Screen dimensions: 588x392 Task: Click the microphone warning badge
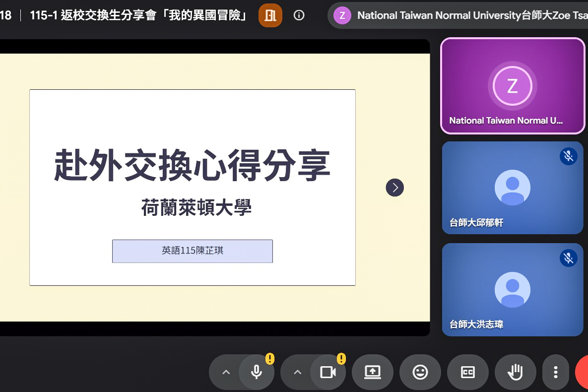269,359
